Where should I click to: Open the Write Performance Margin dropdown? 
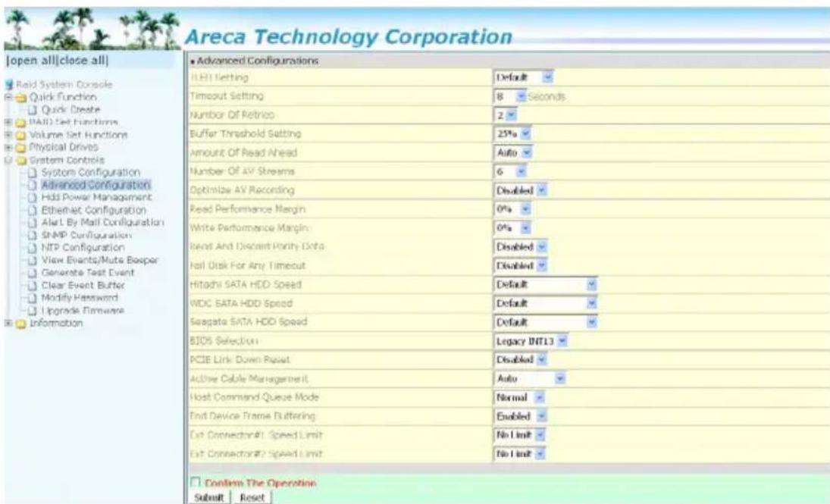point(512,228)
